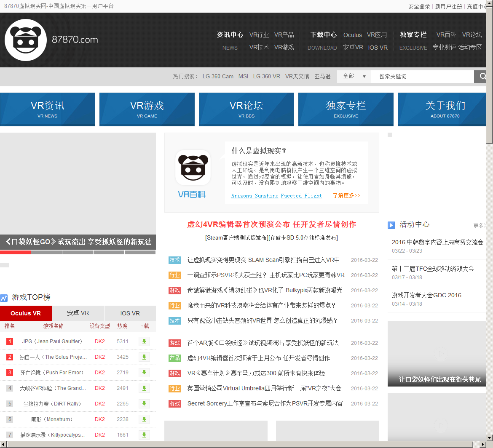Click the 搜索关键词 search input field

click(422, 76)
